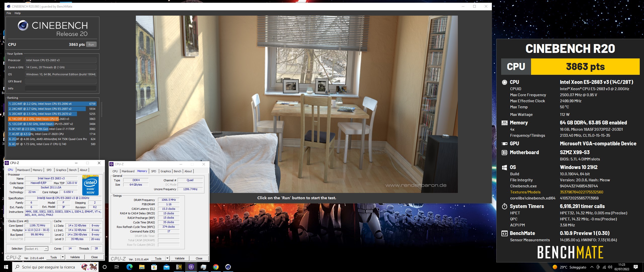Switch to CPU-Z in the taskbar
644x272 pixels.
click(191, 267)
